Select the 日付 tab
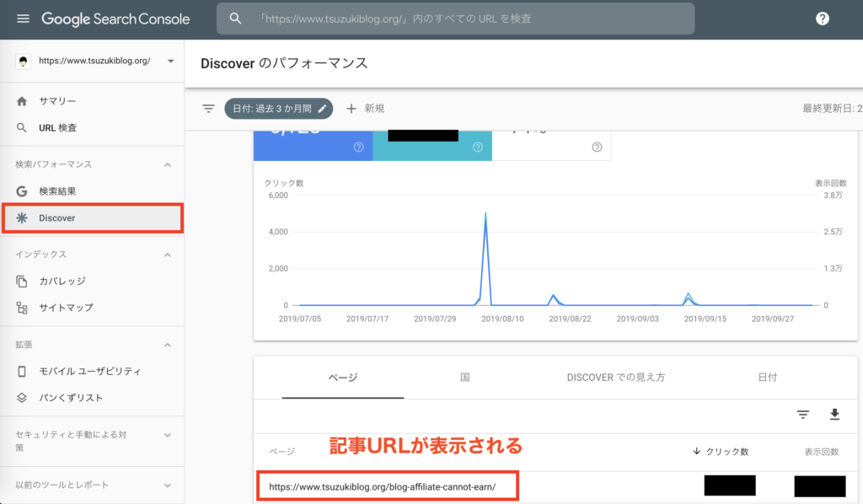This screenshot has height=504, width=863. point(767,378)
